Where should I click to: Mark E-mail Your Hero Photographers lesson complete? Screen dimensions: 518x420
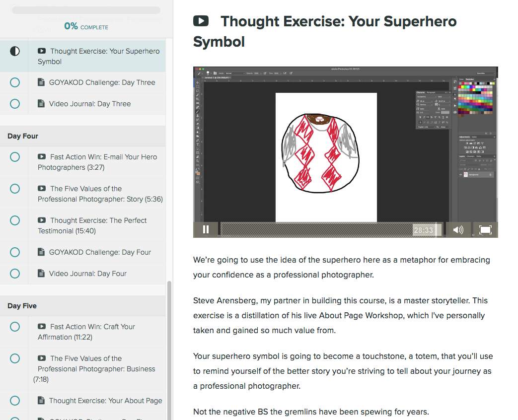pyautogui.click(x=15, y=157)
